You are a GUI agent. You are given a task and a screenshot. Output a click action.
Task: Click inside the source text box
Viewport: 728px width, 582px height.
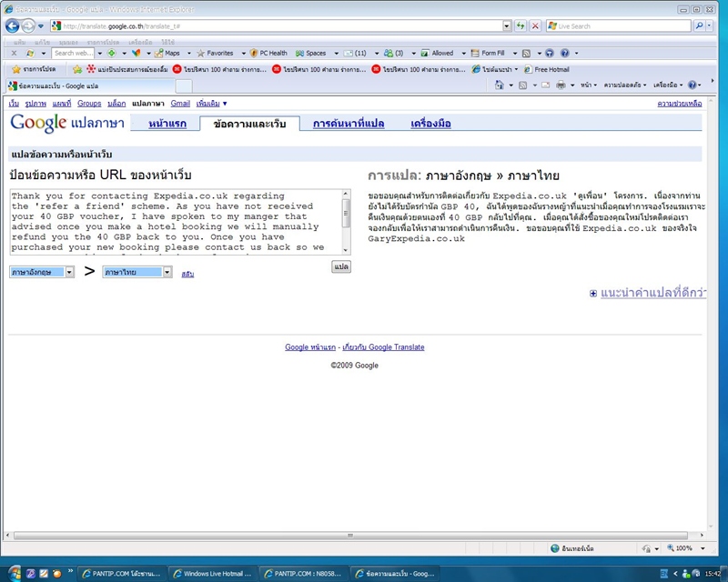click(x=176, y=222)
